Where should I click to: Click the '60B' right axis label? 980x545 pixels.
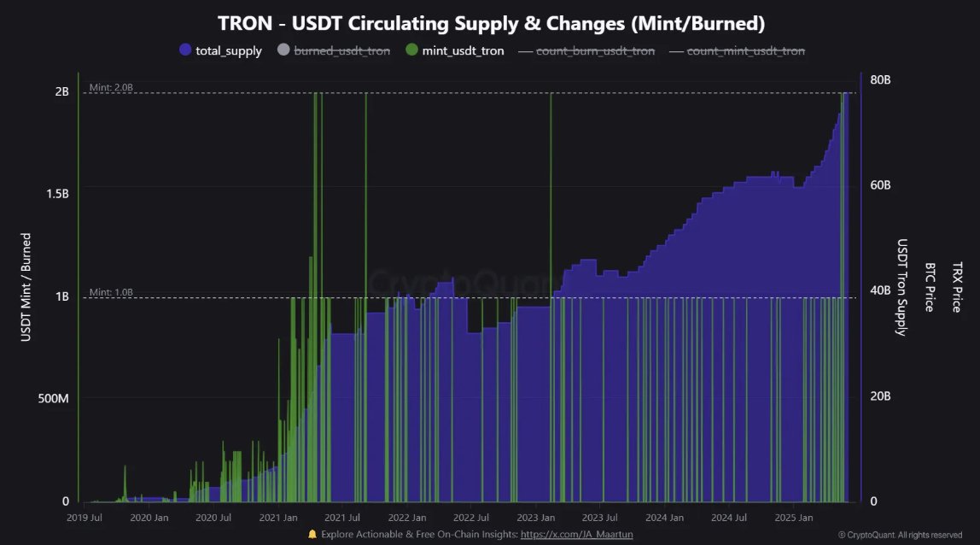(880, 185)
